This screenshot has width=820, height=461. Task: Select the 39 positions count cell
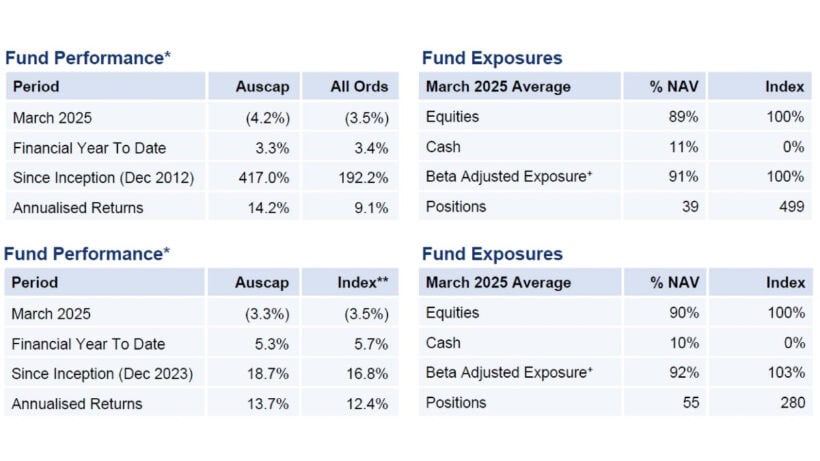(x=689, y=206)
